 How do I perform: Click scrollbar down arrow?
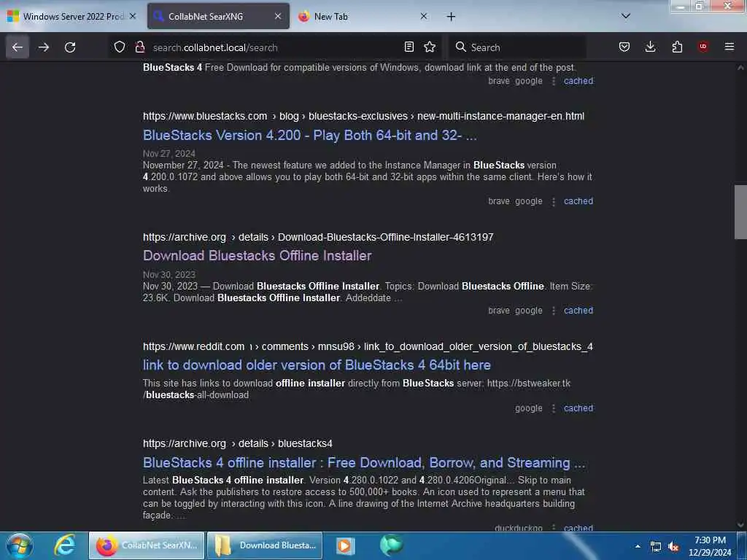click(740, 525)
